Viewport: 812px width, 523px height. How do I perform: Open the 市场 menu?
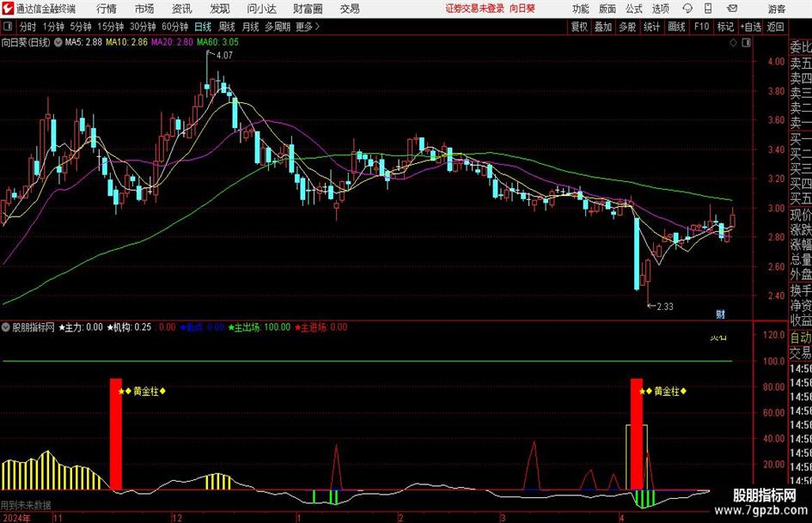pos(144,9)
